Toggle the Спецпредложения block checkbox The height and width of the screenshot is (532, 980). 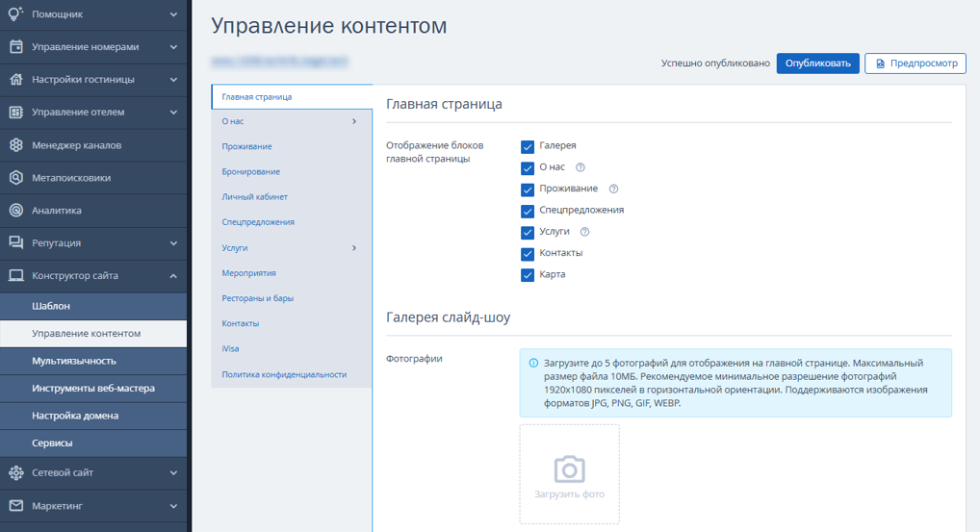click(x=528, y=211)
